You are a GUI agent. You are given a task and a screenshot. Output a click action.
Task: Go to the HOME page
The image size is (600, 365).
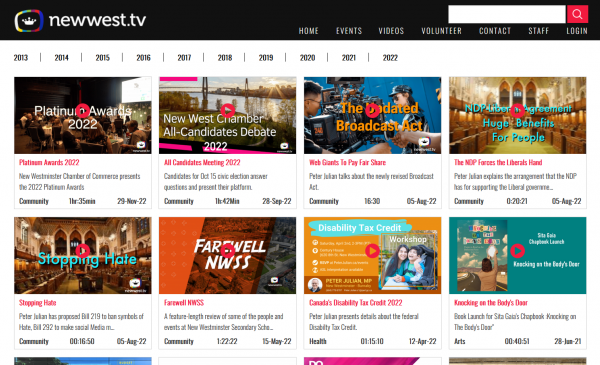tap(308, 31)
